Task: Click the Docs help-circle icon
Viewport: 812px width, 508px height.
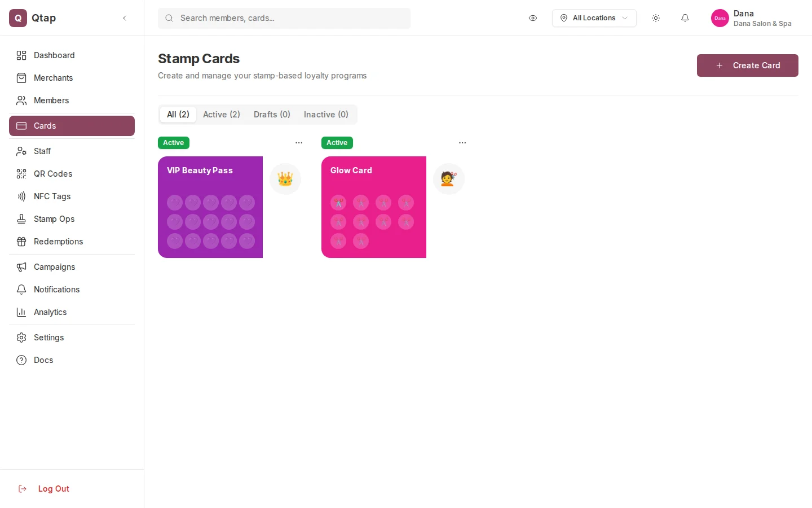Action: (x=21, y=360)
